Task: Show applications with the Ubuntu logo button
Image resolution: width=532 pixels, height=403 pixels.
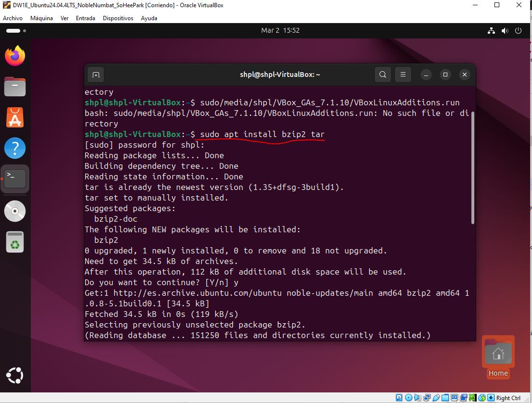Action: (15, 376)
